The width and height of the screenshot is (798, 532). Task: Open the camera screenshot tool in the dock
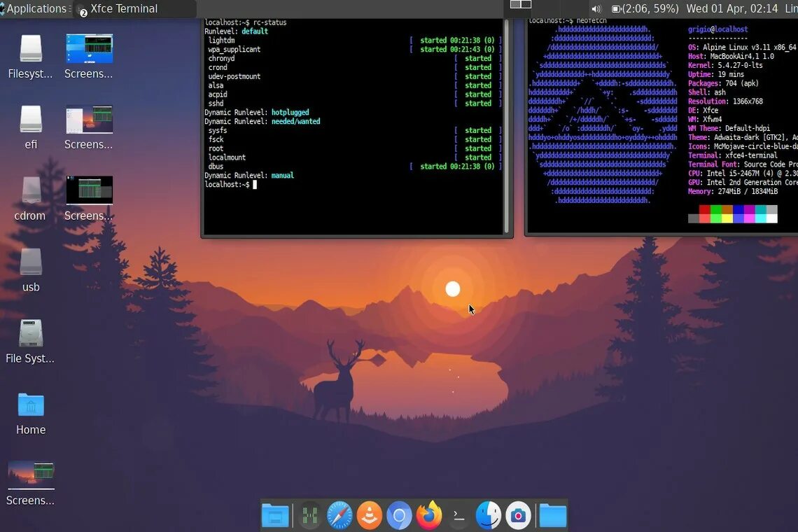pyautogui.click(x=518, y=516)
